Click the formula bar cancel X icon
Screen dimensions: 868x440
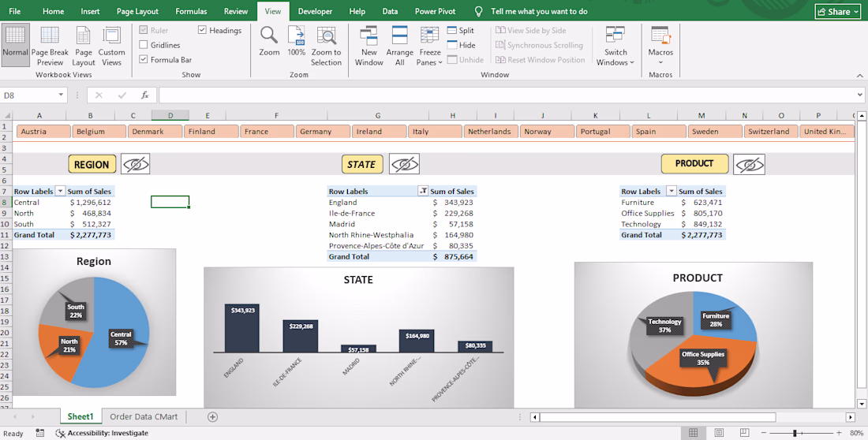(x=99, y=95)
